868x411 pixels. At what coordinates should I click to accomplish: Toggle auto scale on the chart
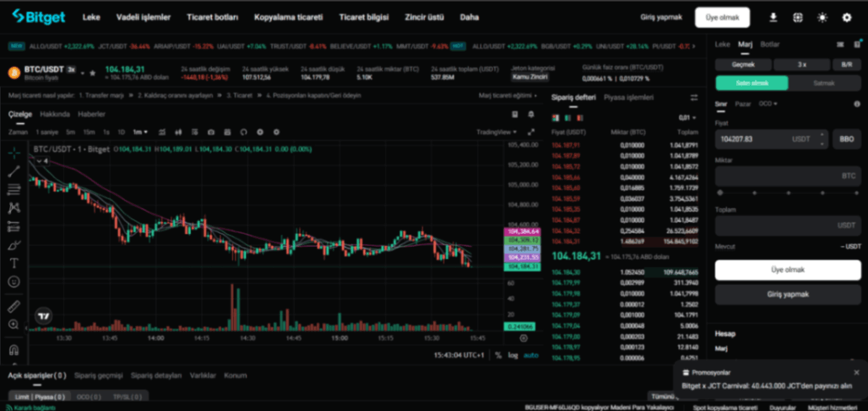(531, 356)
